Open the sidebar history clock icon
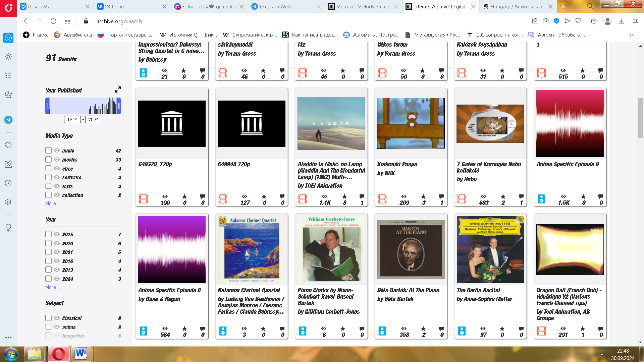Image resolution: width=644 pixels, height=362 pixels. tap(8, 183)
